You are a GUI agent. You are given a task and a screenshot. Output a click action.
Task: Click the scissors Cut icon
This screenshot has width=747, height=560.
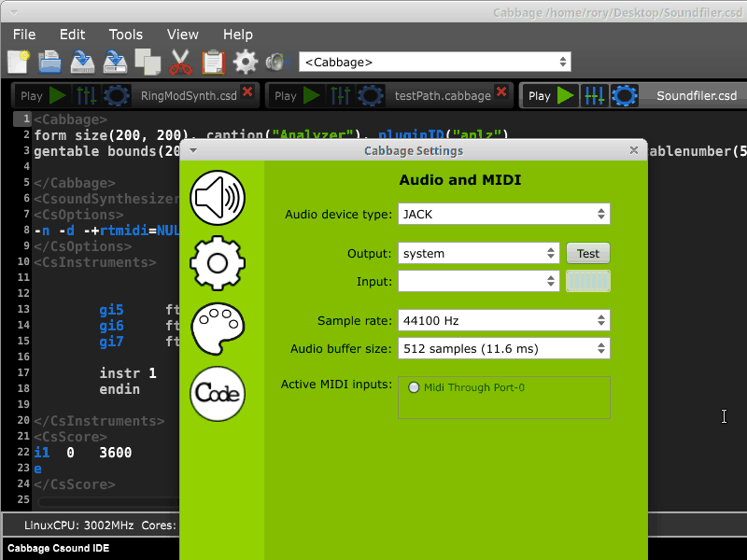point(180,63)
